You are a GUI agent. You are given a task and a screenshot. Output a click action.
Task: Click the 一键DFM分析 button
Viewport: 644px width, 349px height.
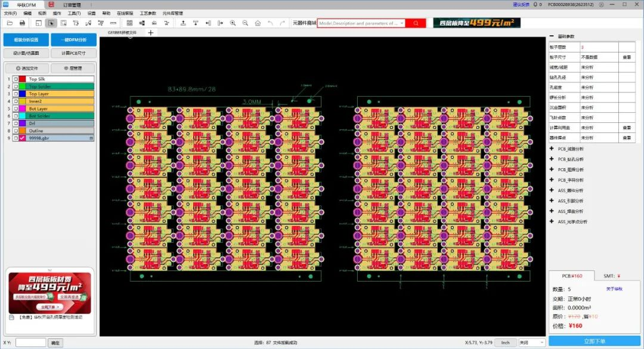tap(73, 40)
